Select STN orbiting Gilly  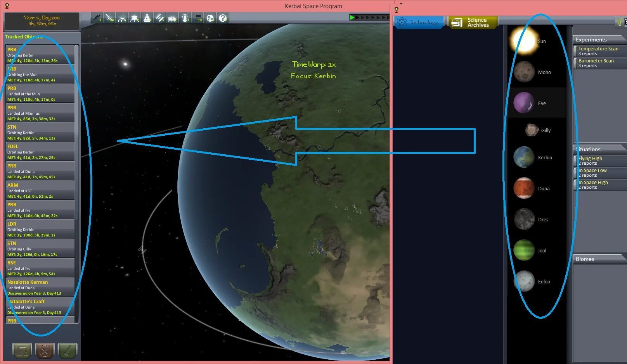pos(40,248)
